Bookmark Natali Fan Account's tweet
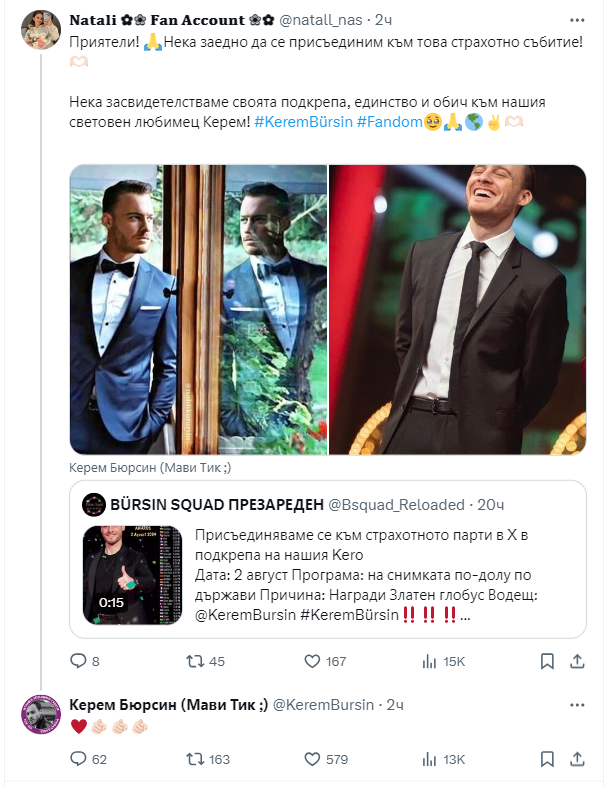 click(x=546, y=661)
